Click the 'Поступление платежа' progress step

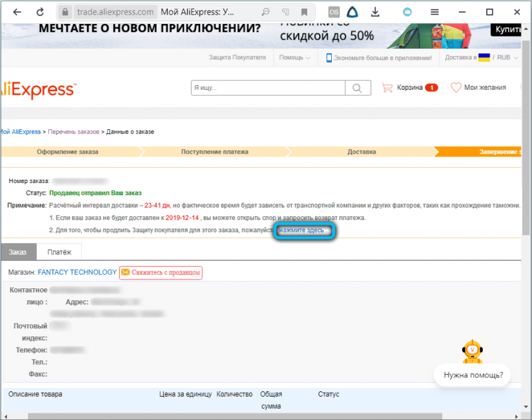point(214,152)
